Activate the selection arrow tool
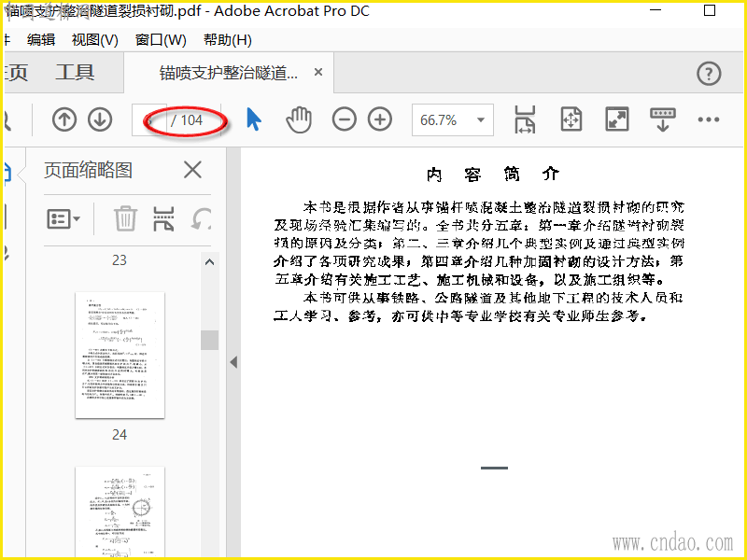This screenshot has height=560, width=747. coord(253,119)
